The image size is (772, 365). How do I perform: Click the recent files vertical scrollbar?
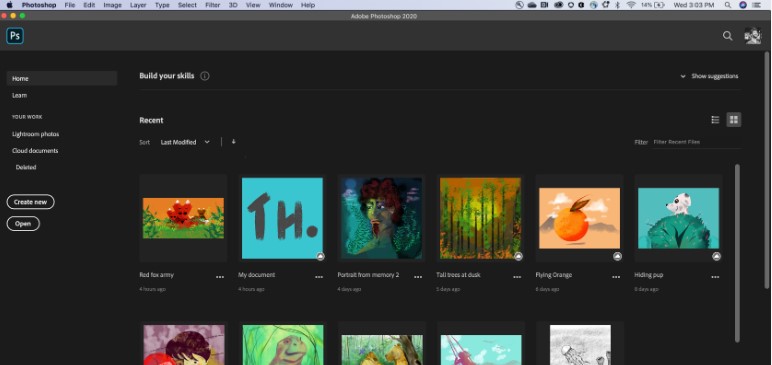[x=737, y=253]
